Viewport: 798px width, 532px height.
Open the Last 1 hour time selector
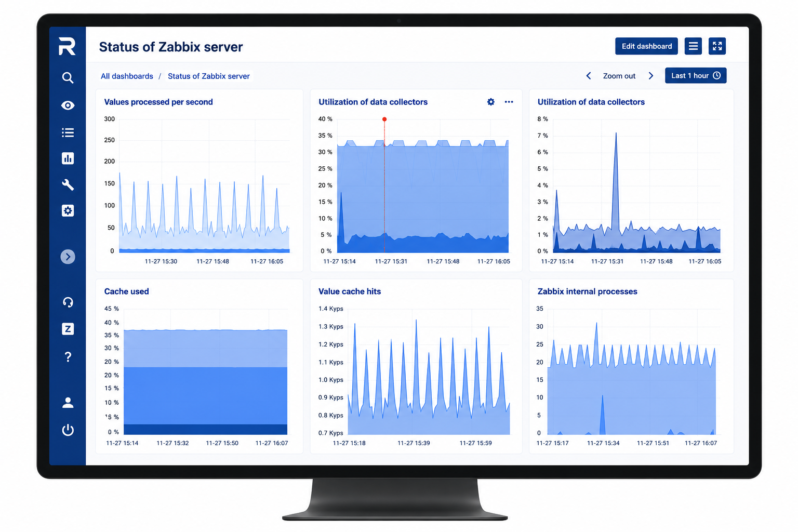click(x=696, y=75)
